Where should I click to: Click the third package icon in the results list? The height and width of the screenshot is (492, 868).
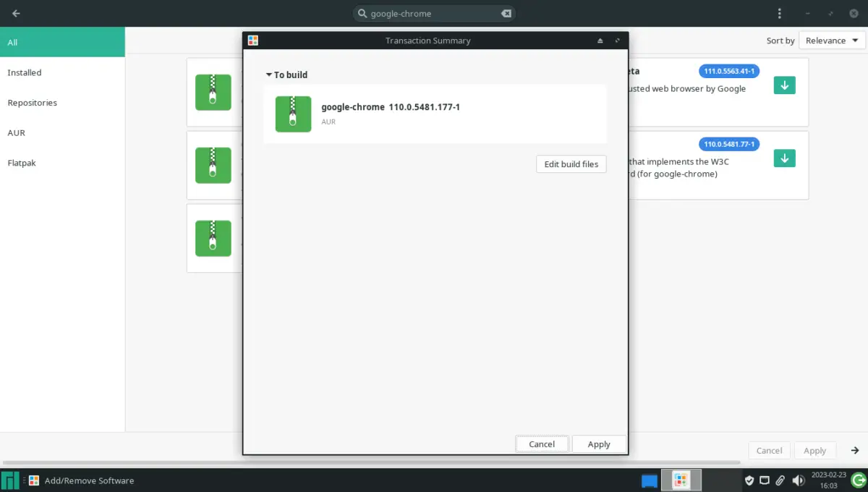[213, 238]
